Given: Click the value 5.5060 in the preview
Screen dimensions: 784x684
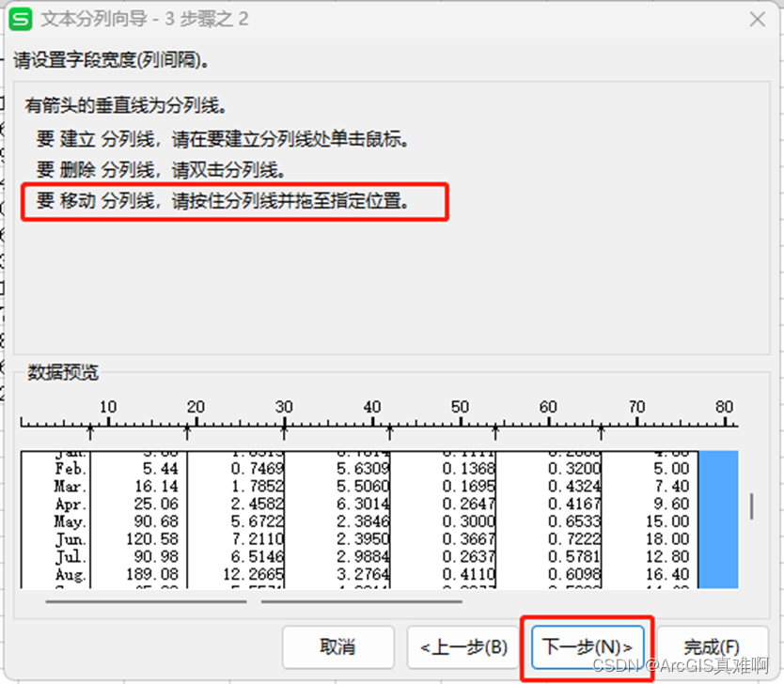Looking at the screenshot, I should point(363,486).
